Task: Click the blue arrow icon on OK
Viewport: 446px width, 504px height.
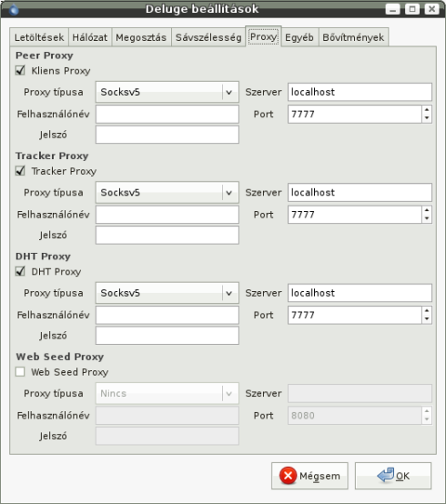Action: tap(386, 475)
